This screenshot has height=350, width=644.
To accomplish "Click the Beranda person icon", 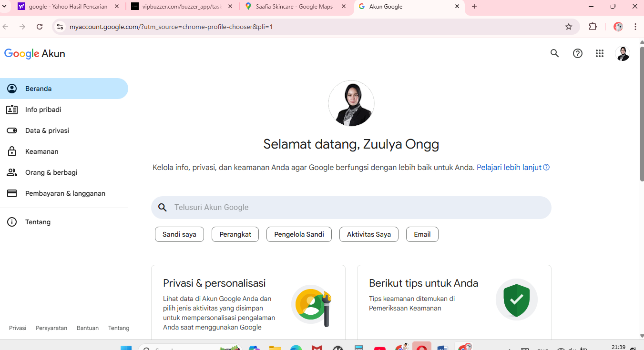I will point(12,89).
